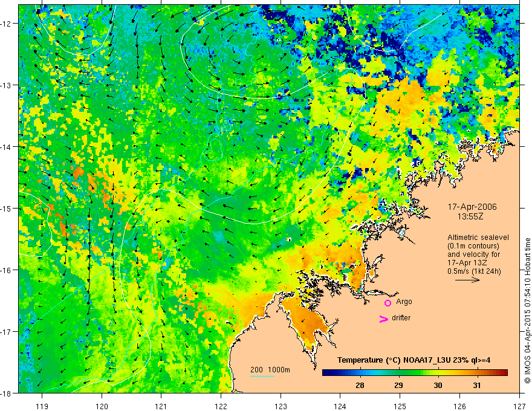The height and width of the screenshot is (411, 532).
Task: Click the '200 1000m' depth label
Action: click(270, 370)
